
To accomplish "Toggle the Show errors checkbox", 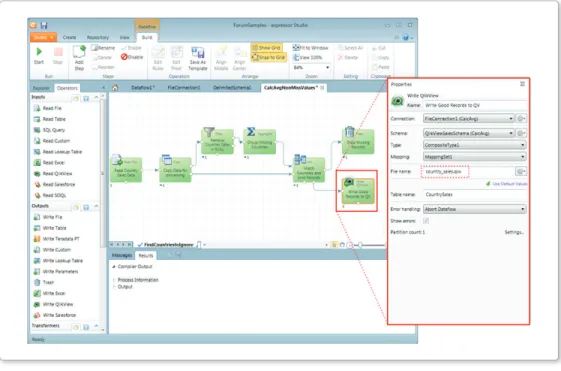I will tap(426, 221).
